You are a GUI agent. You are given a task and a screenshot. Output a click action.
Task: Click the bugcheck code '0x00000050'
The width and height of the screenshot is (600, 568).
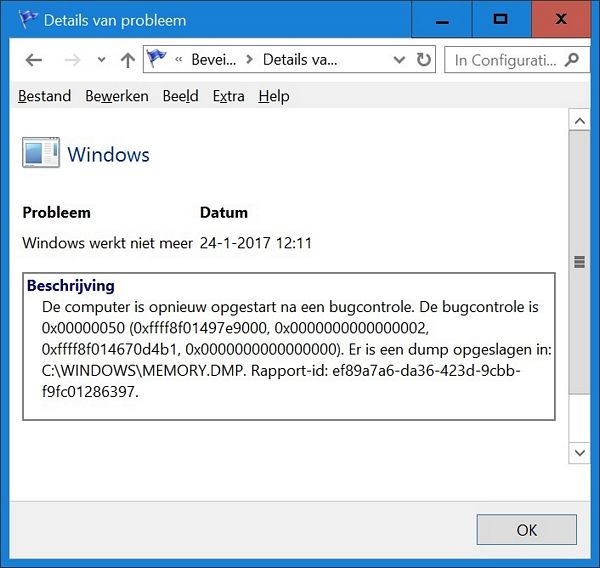click(83, 328)
